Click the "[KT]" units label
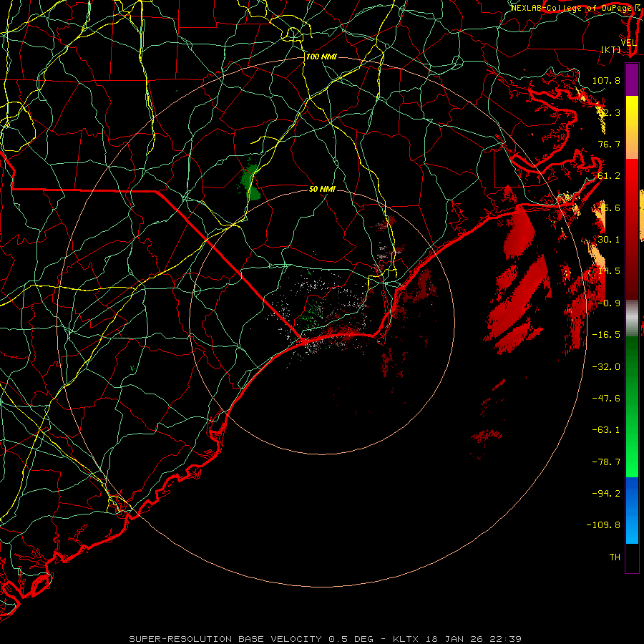The width and height of the screenshot is (644, 644). pyautogui.click(x=611, y=49)
